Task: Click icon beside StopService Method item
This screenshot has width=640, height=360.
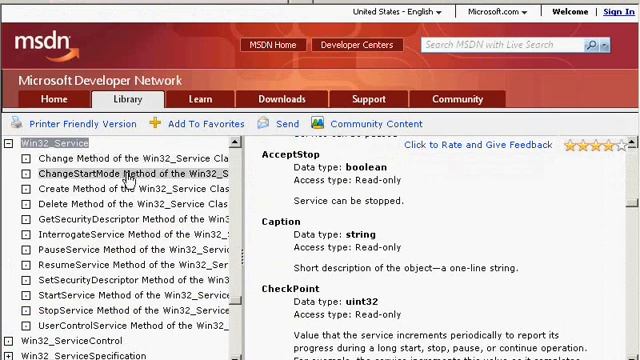Action: click(26, 311)
